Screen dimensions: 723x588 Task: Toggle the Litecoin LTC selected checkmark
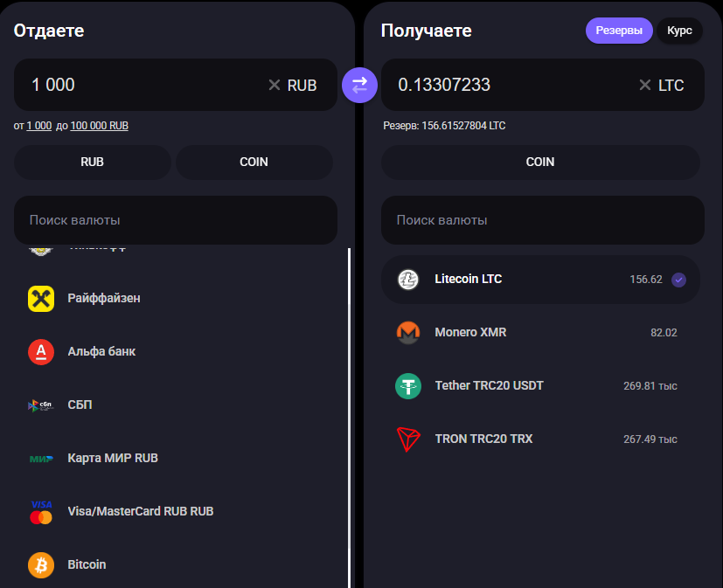tap(678, 280)
